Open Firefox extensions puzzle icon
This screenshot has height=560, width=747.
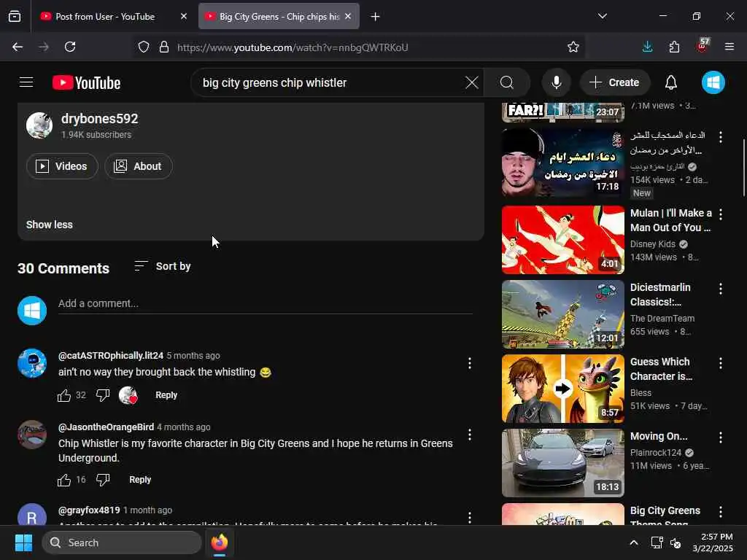pyautogui.click(x=674, y=47)
